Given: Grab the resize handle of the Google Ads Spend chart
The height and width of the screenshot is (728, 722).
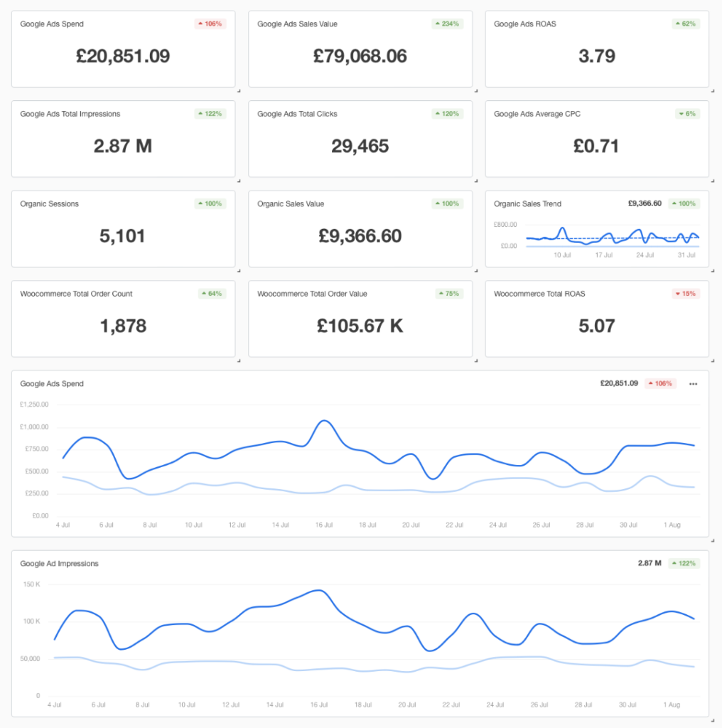Looking at the screenshot, I should click(x=712, y=540).
